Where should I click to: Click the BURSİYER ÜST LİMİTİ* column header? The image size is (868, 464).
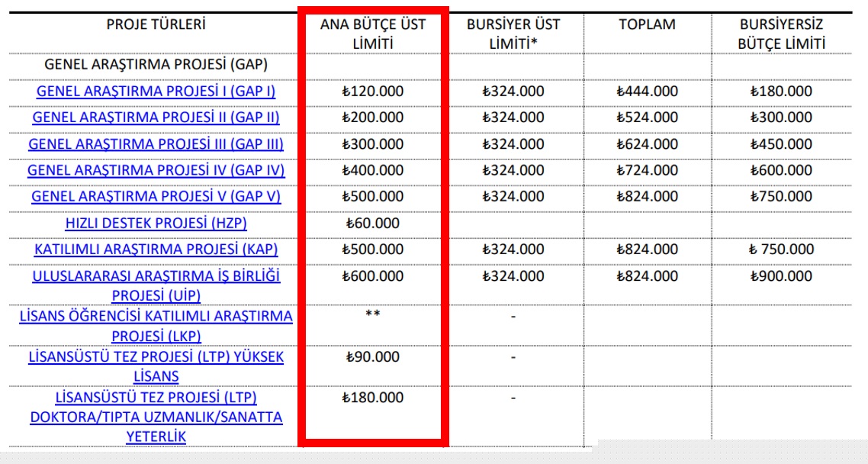[x=513, y=34]
